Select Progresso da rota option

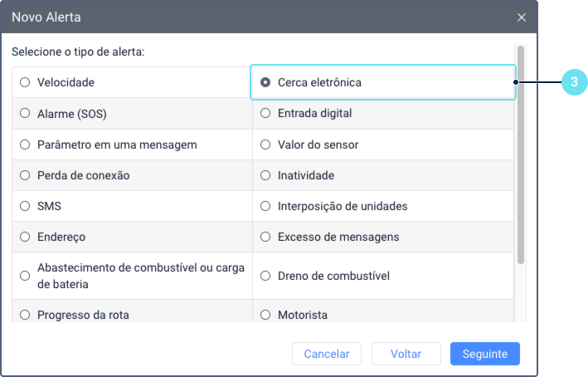tap(25, 315)
